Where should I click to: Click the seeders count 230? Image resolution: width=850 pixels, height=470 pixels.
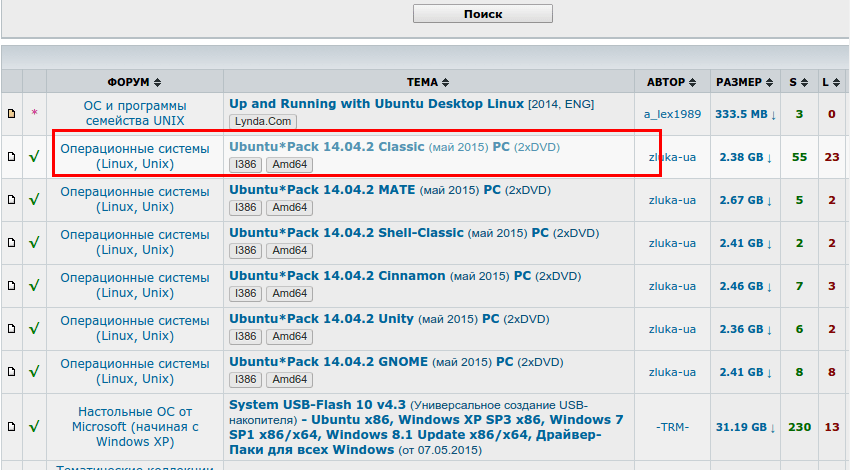[x=799, y=427]
